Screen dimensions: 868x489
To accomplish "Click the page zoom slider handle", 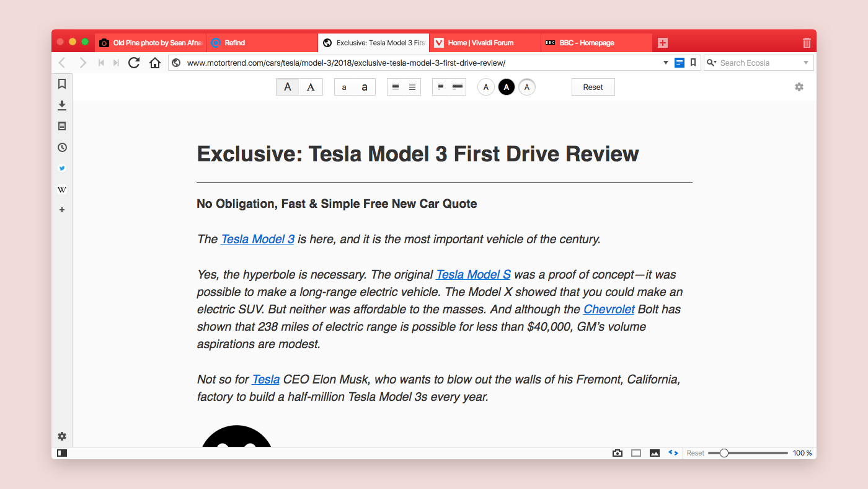I will 724,453.
